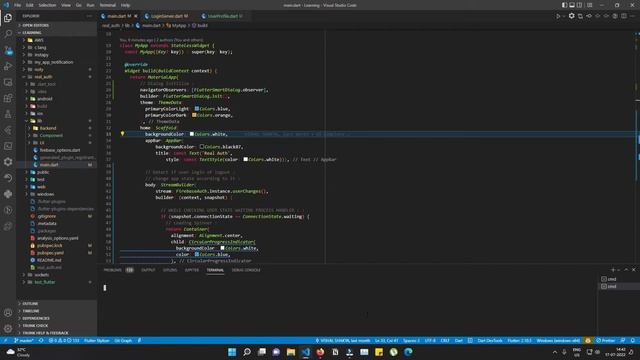Toggle the primary sidebar layout button in the title bar
The height and width of the screenshot is (360, 640).
pyautogui.click(x=564, y=5)
